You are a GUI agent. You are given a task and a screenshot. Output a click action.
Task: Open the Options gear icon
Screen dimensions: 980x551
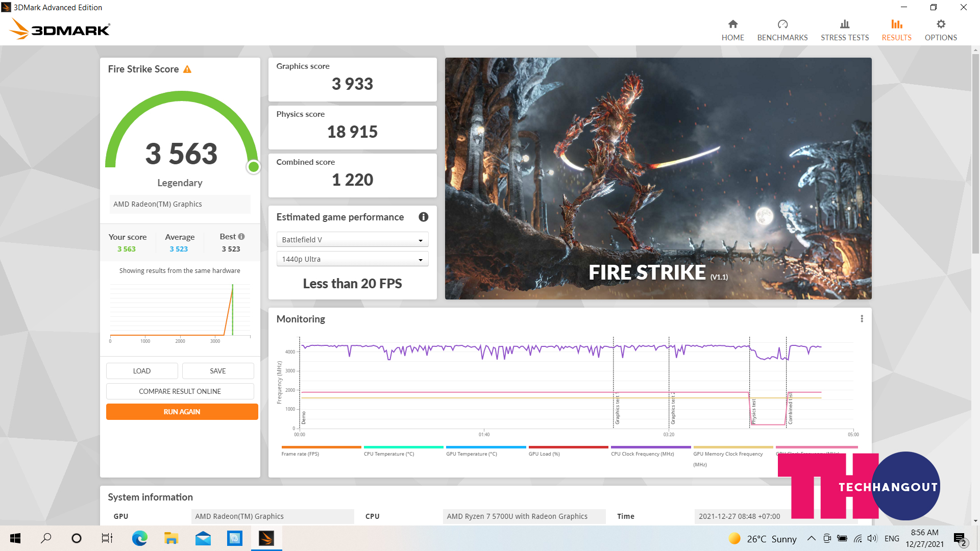pyautogui.click(x=941, y=24)
